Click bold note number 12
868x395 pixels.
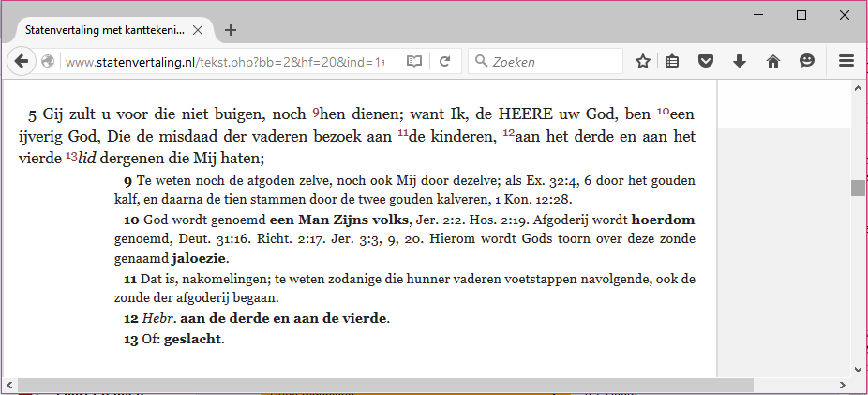(x=130, y=319)
